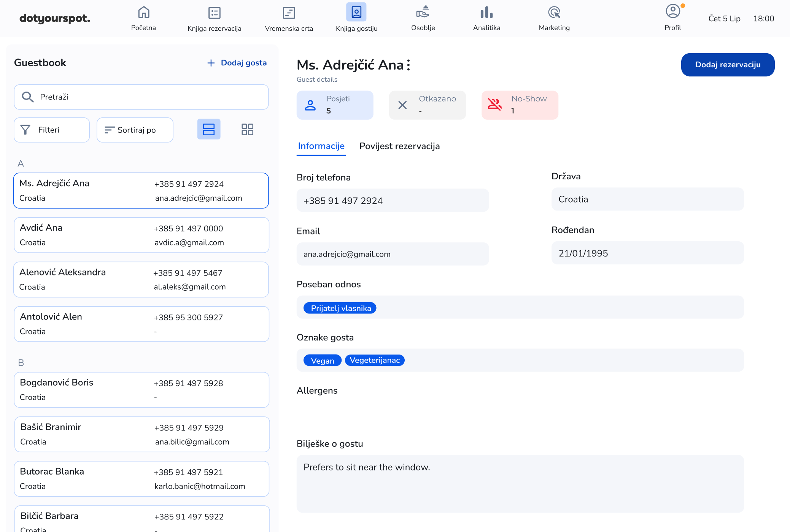Select guest Avdić Ana from list
Viewport: 790px width, 532px height.
[x=141, y=235]
